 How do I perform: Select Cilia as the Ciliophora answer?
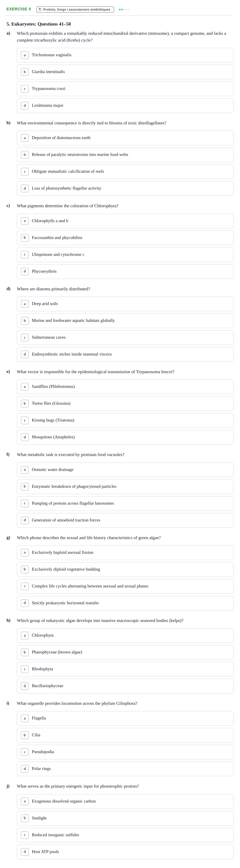point(125,735)
